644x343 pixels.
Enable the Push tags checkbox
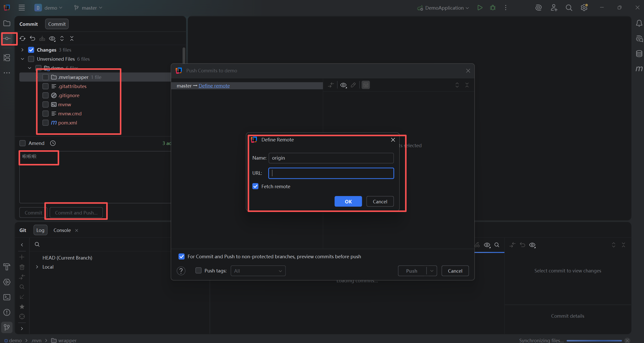[198, 271]
